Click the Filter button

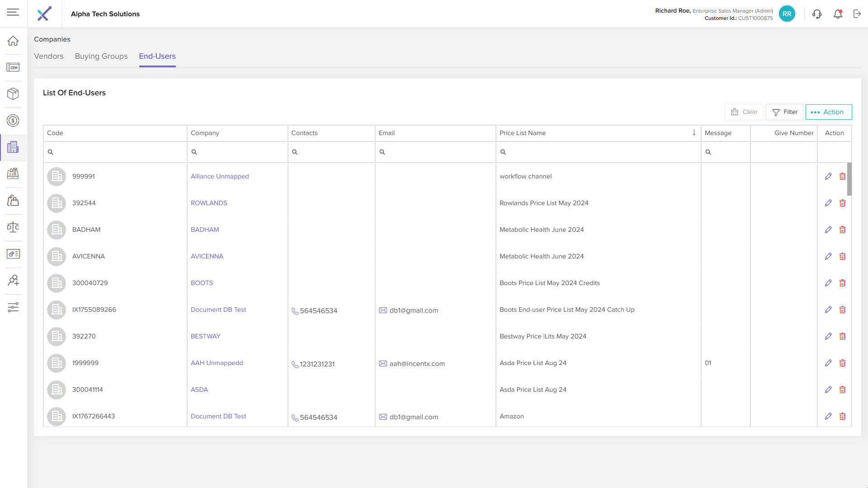click(x=784, y=112)
